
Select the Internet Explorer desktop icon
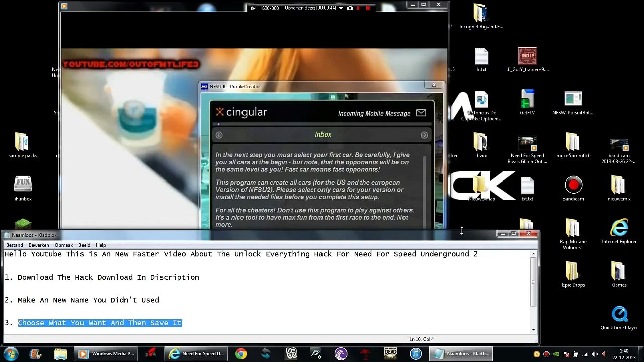point(619,231)
